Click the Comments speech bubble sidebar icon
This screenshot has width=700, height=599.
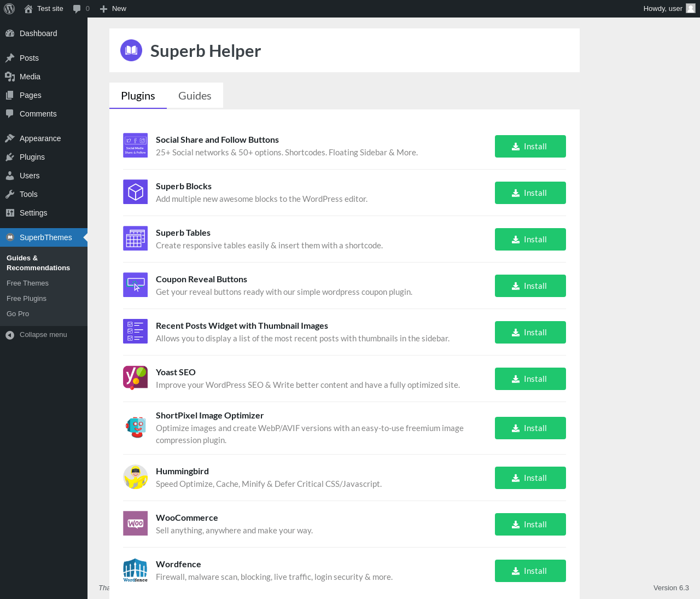tap(10, 114)
